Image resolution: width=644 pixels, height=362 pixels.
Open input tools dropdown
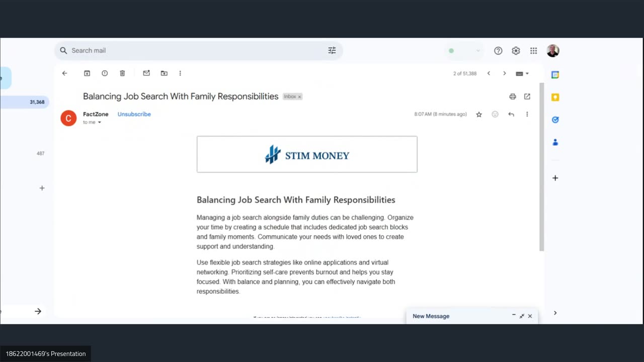tap(522, 73)
